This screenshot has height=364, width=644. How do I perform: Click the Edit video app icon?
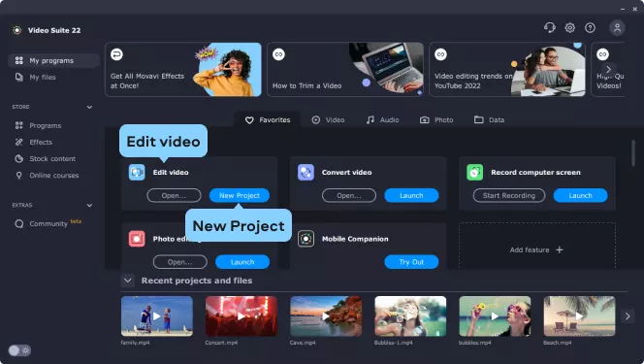[x=137, y=173]
